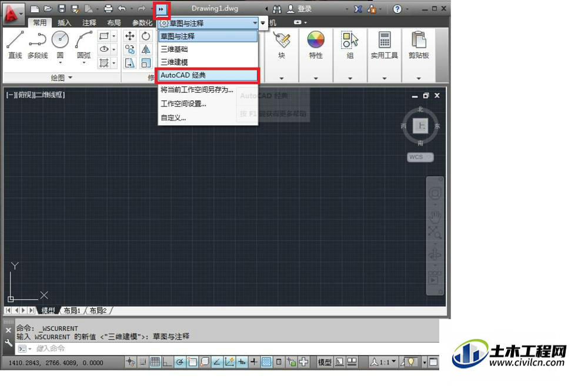This screenshot has width=588, height=392.
Task: Toggle Dynamic Input in status bar
Action: 242,362
